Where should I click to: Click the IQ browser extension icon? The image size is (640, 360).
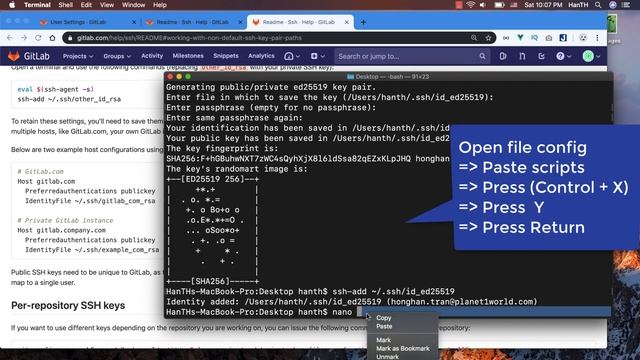tap(534, 38)
